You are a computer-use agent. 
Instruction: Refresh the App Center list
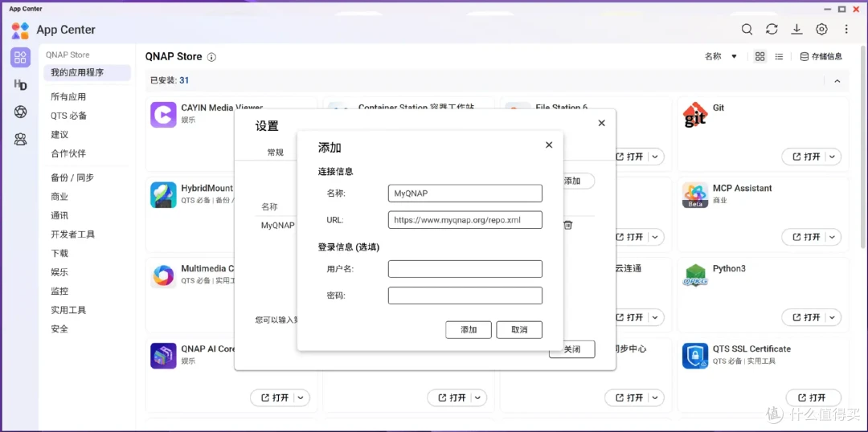[x=772, y=30]
